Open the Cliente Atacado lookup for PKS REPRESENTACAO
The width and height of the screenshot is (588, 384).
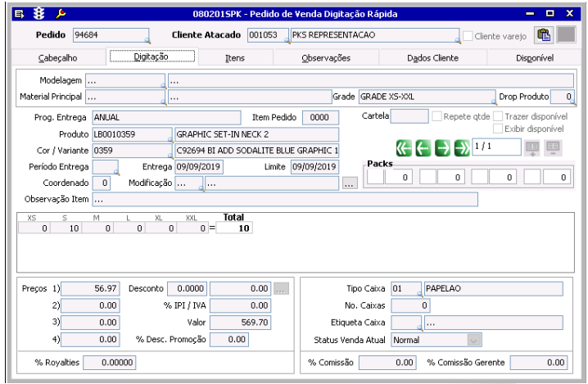point(455,38)
